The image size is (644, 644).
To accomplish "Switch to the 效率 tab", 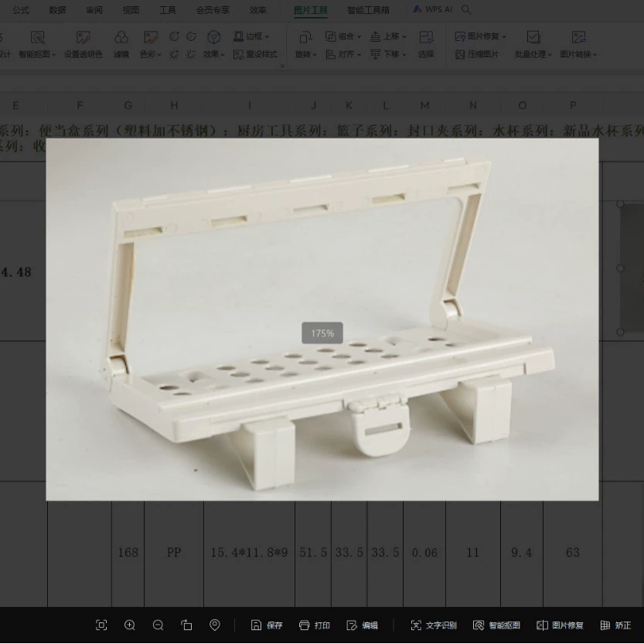I will click(258, 10).
